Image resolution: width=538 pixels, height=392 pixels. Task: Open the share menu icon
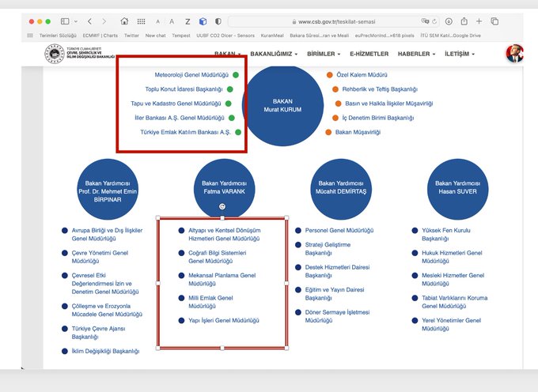point(464,21)
